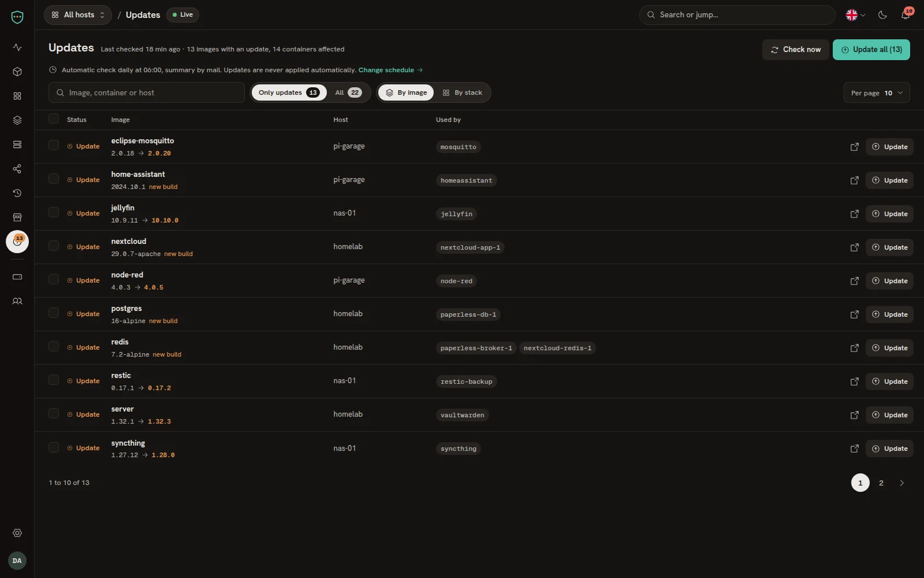924x578 pixels.
Task: Select By stack grouping tab
Action: click(x=462, y=92)
